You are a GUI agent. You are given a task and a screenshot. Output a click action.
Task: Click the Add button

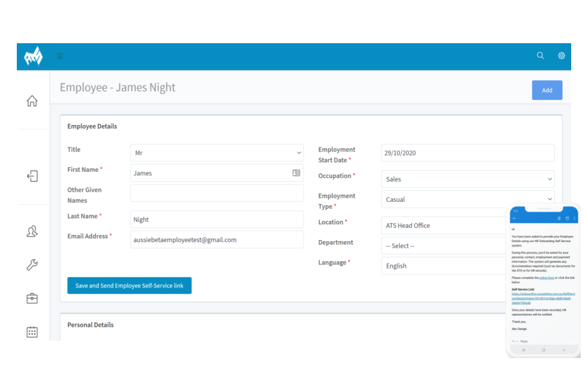547,90
